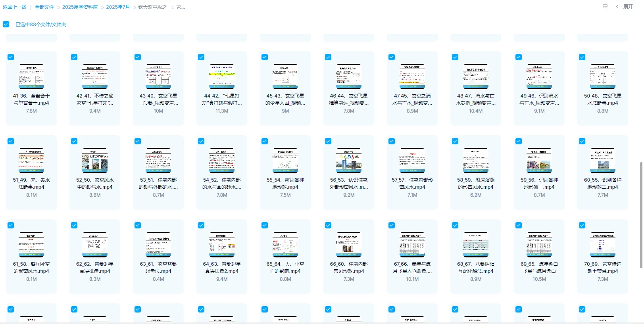
Task: Open 2025易学资料库 breadcrumb folder
Action: coord(80,7)
